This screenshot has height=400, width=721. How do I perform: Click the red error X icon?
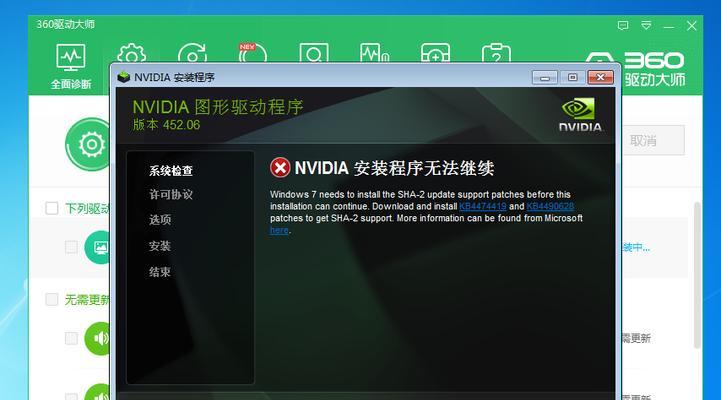[x=280, y=167]
